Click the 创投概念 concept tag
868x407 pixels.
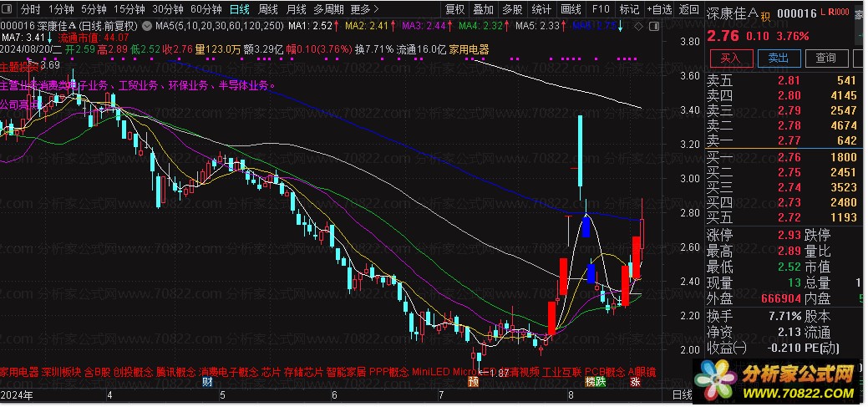(134, 372)
